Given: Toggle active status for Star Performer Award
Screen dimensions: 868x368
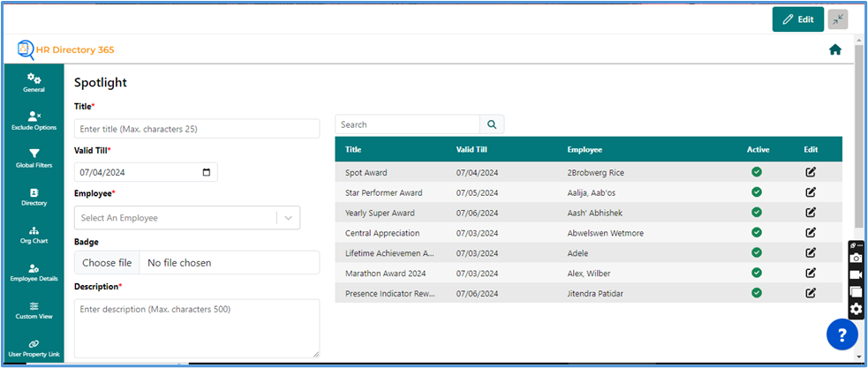Looking at the screenshot, I should [757, 192].
